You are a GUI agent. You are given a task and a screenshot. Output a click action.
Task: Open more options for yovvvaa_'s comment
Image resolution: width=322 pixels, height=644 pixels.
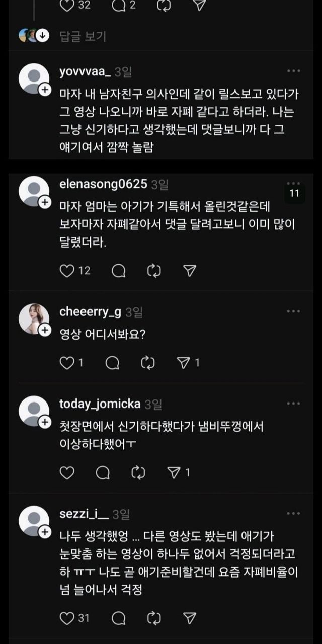[x=293, y=71]
